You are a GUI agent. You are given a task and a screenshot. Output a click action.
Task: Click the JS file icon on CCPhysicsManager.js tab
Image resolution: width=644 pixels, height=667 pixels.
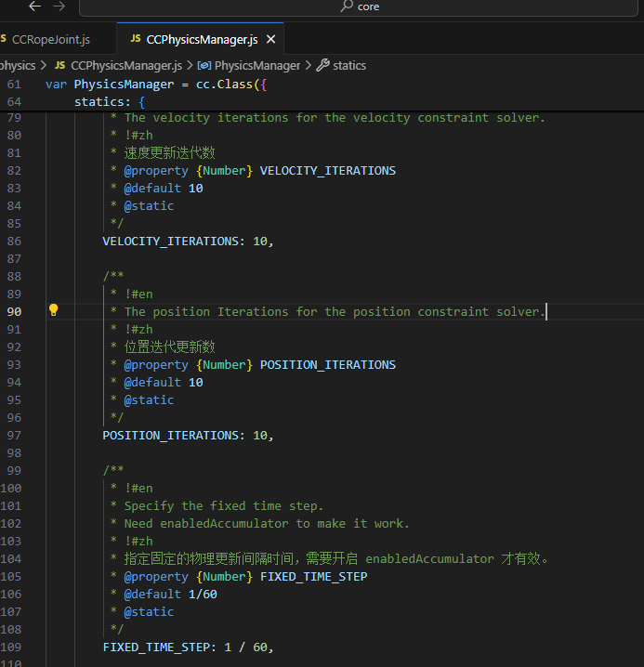tap(136, 39)
